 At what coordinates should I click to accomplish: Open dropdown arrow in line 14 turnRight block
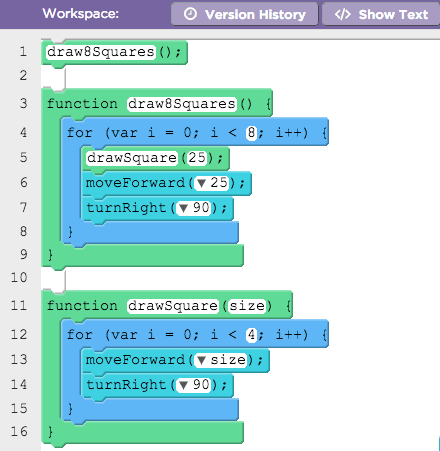(x=183, y=385)
